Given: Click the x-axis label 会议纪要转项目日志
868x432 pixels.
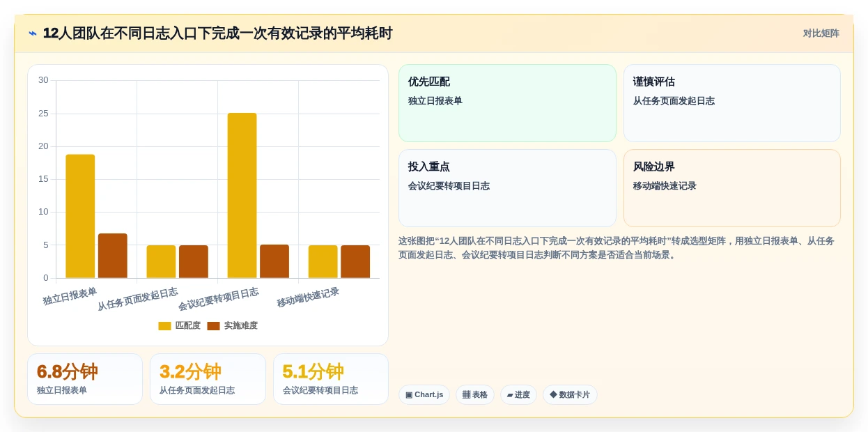Looking at the screenshot, I should tap(218, 299).
